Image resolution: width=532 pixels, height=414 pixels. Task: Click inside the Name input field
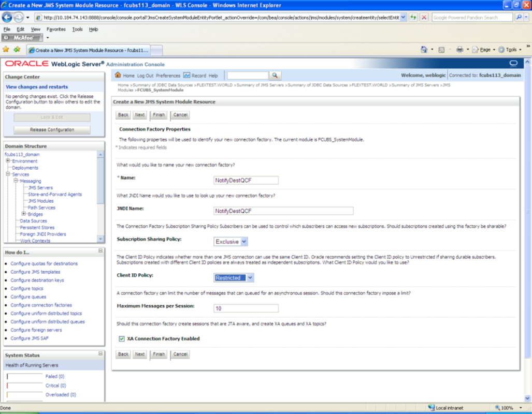pyautogui.click(x=246, y=180)
